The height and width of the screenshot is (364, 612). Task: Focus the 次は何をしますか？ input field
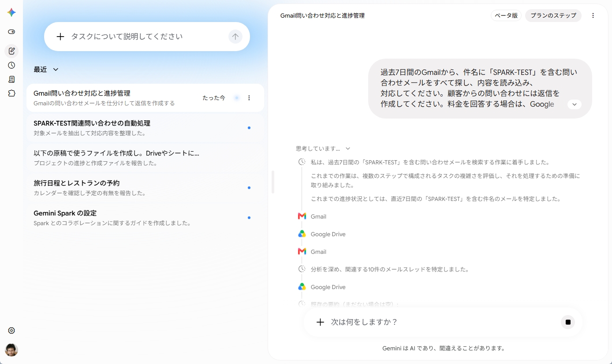[x=443, y=322]
